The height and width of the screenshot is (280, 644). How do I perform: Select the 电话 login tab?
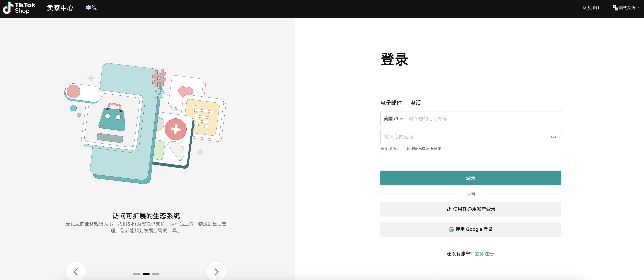tap(415, 103)
